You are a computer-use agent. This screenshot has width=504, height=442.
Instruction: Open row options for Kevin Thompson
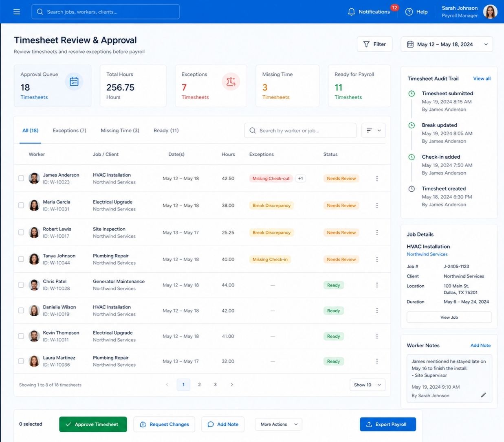[377, 336]
